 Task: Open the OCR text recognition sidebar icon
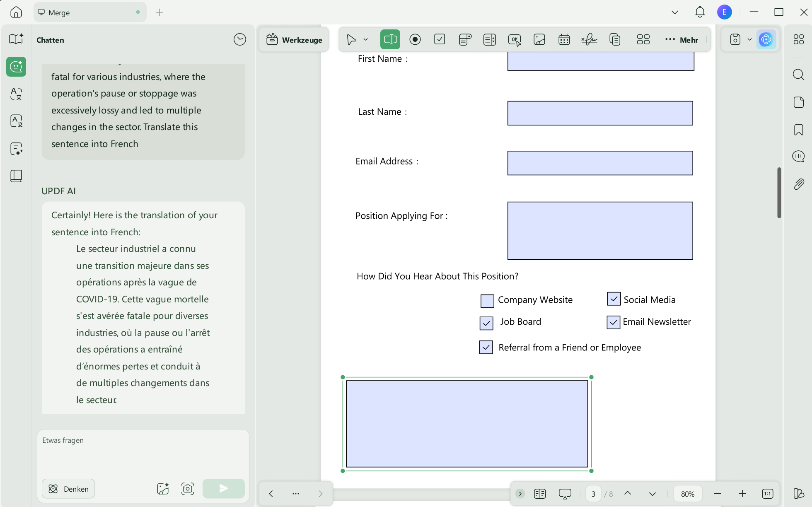[x=16, y=121]
